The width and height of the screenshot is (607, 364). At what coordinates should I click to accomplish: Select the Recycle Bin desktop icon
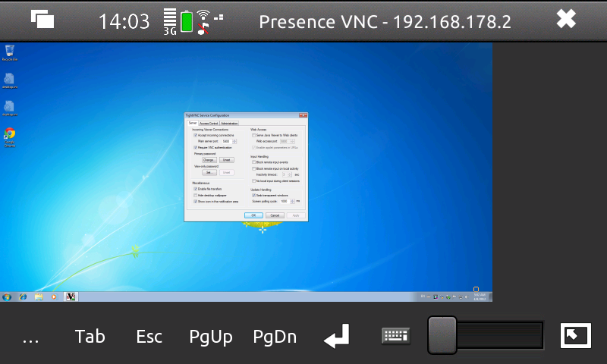10,52
